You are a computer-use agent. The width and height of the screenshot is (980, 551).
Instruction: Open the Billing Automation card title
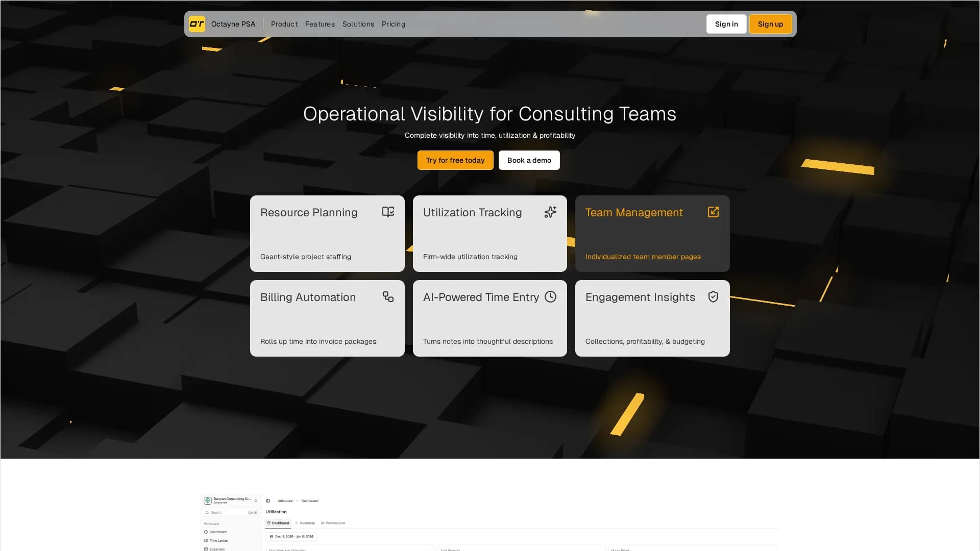(x=308, y=297)
